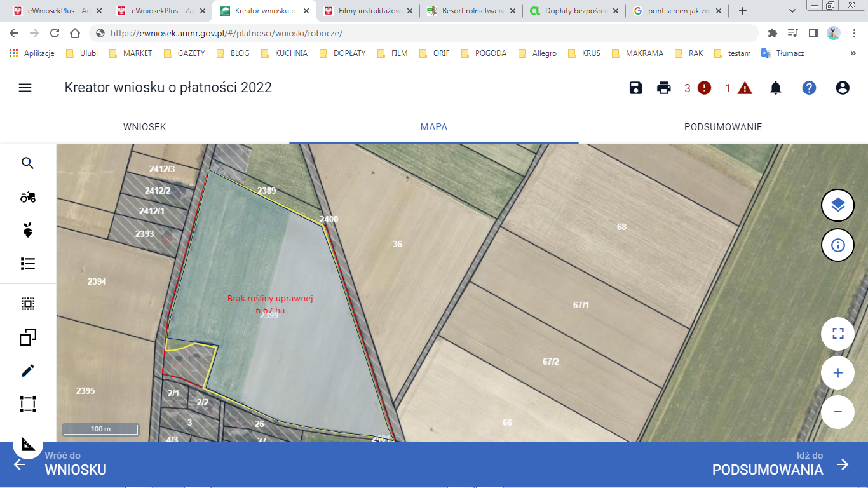The image size is (868, 488).
Task: Zoom in the map with plus button
Action: (837, 373)
